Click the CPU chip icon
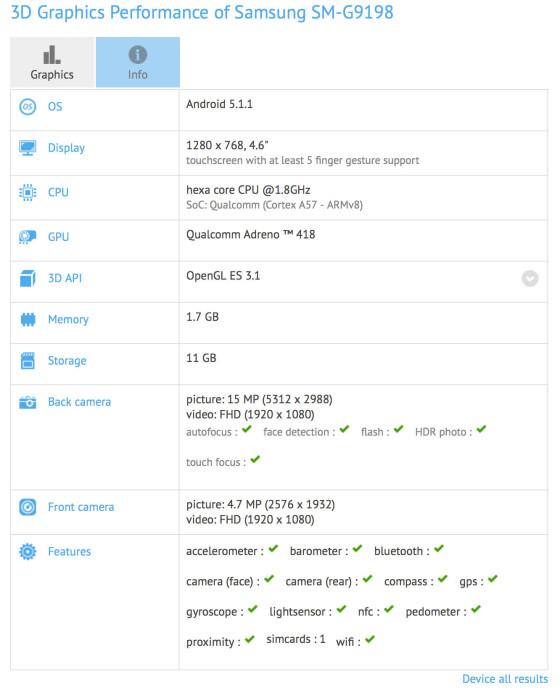The image size is (560, 693). (27, 192)
